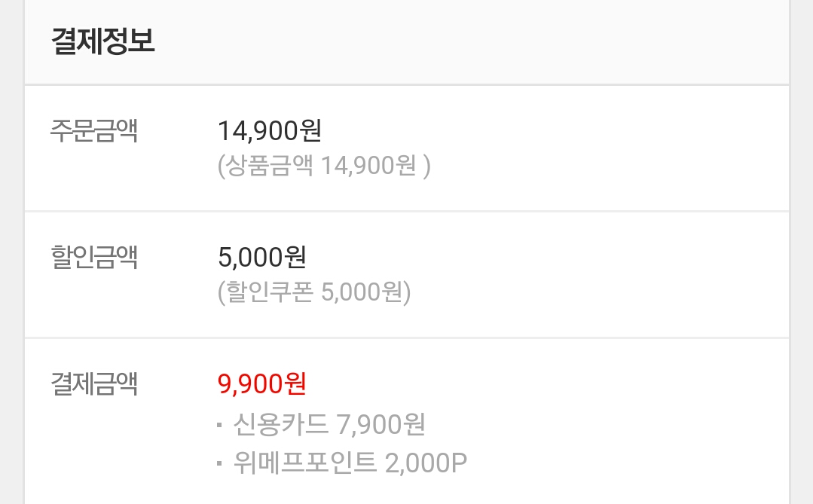This screenshot has height=504, width=813.
Task: Click the bold 14,900원 order total
Action: (270, 131)
